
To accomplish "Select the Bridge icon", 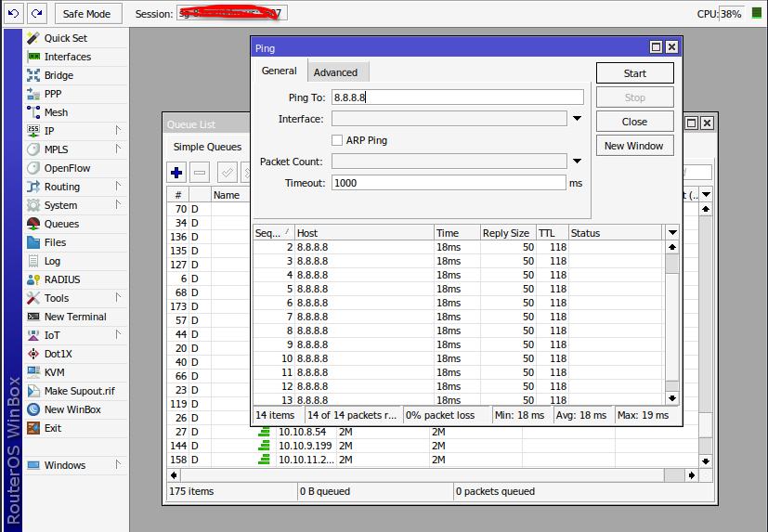I will click(x=33, y=75).
